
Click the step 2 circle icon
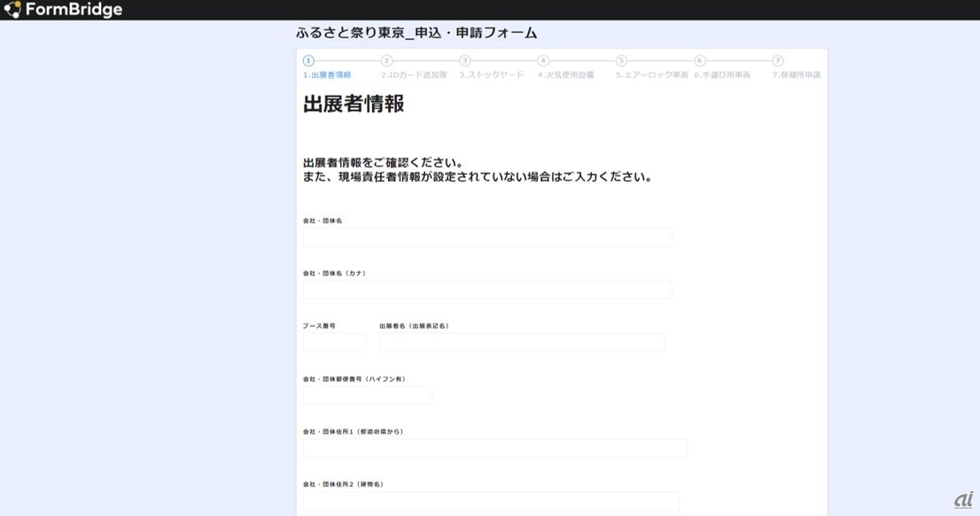(x=386, y=60)
